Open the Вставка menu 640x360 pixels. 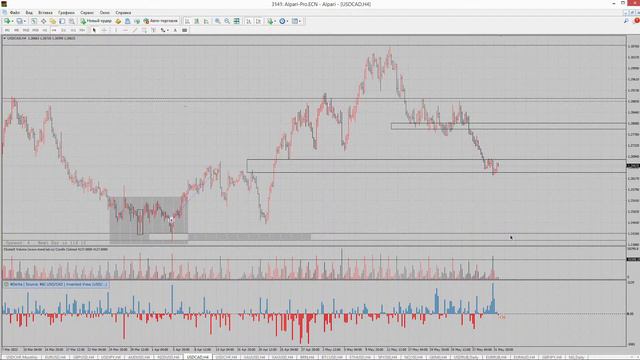point(45,13)
